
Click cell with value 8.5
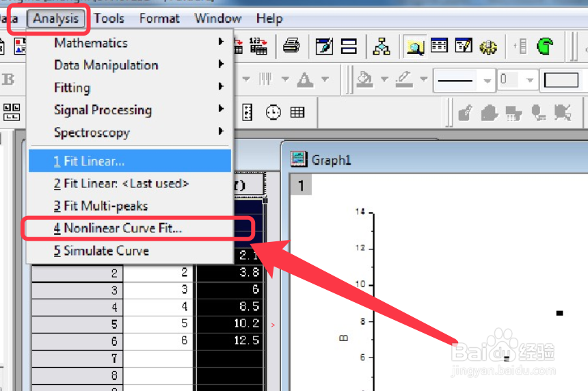pyautogui.click(x=230, y=306)
